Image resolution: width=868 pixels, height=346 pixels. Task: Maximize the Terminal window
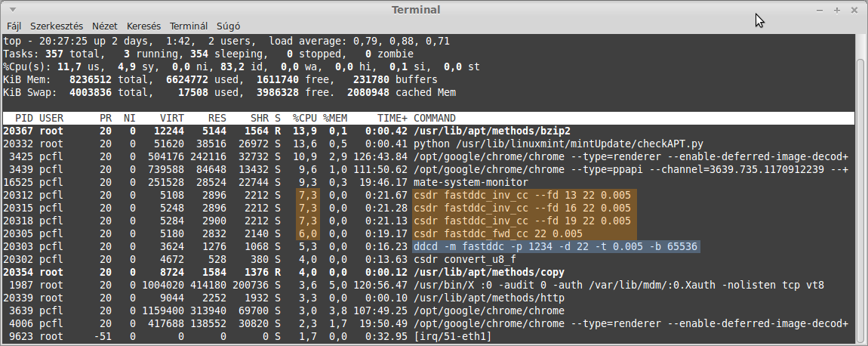click(x=836, y=10)
